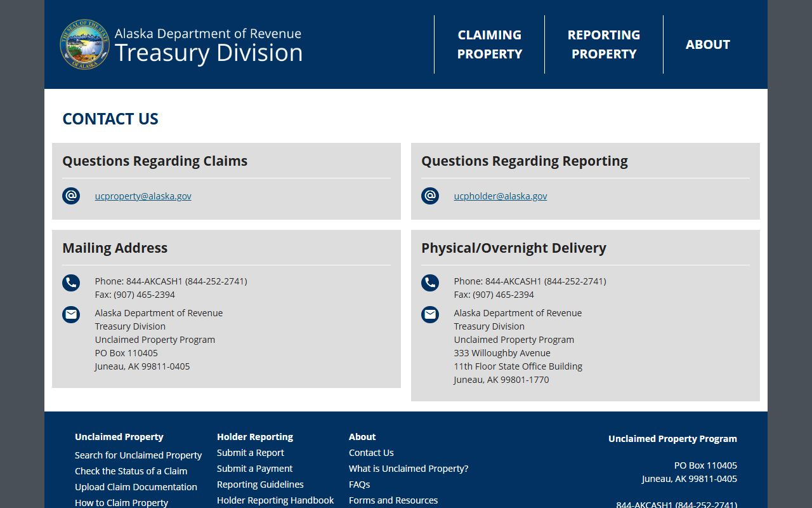The image size is (812, 508).
Task: Click the phone icon in Mailing Address card
Action: pos(71,283)
